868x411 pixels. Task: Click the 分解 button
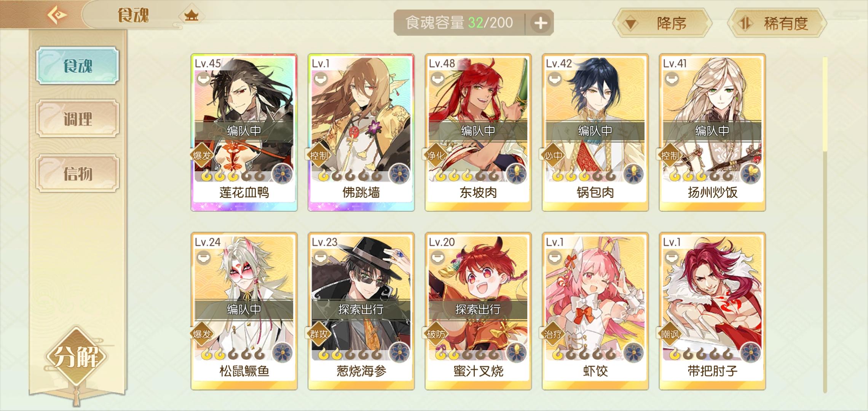[76, 357]
